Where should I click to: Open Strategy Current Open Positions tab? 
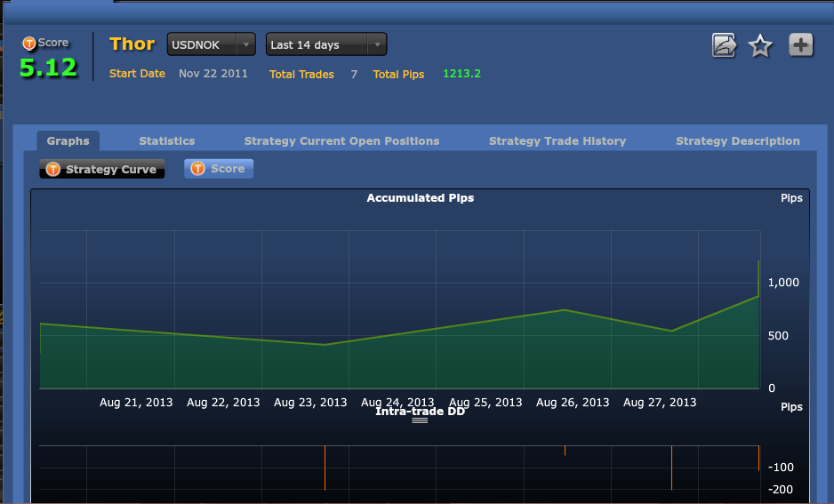[x=341, y=140]
